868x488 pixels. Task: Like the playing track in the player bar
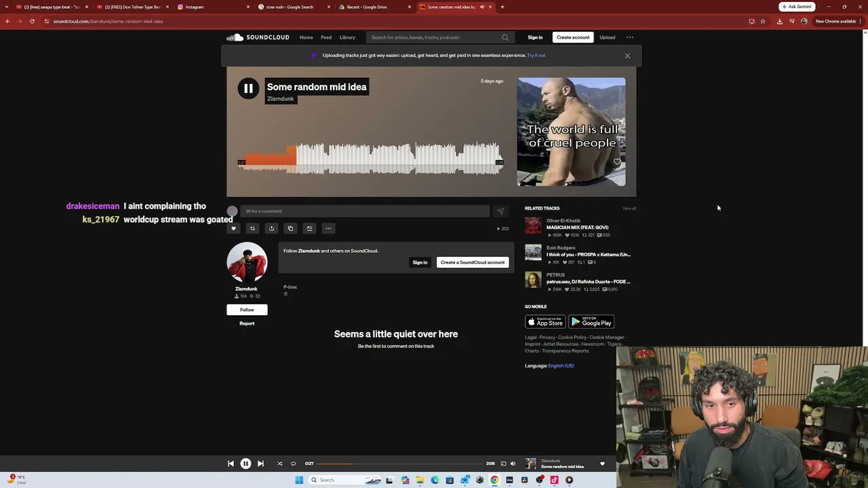pos(602,464)
